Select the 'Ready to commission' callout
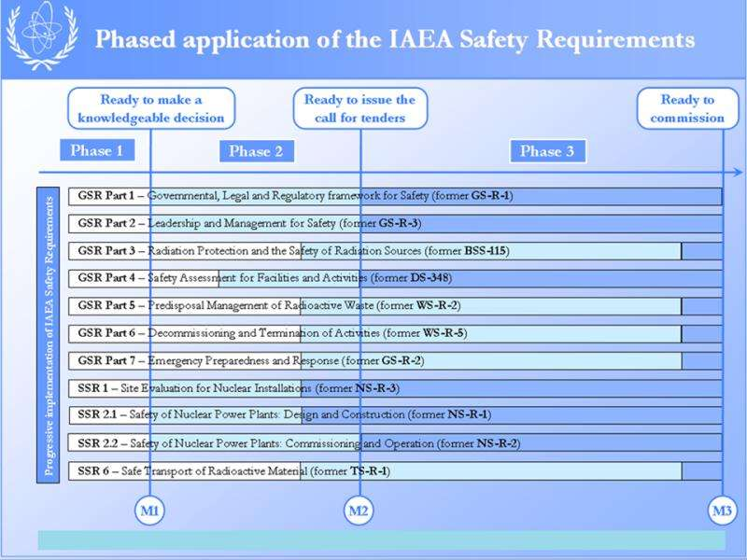 tap(687, 109)
